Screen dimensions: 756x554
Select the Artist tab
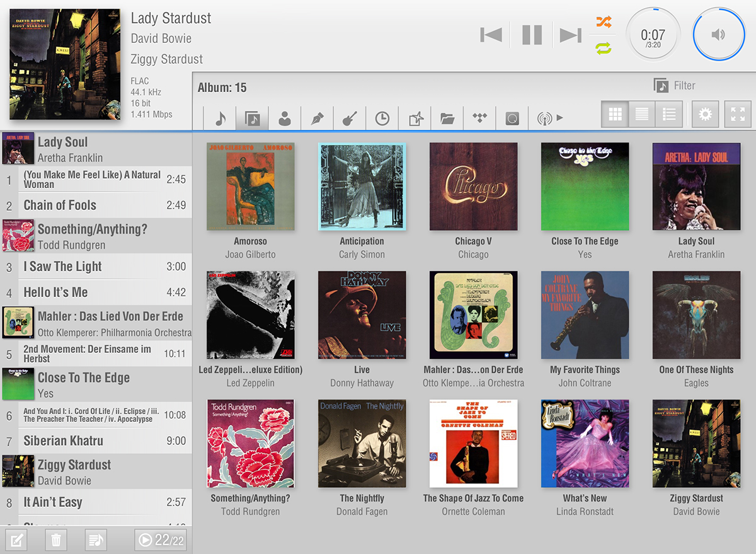285,118
